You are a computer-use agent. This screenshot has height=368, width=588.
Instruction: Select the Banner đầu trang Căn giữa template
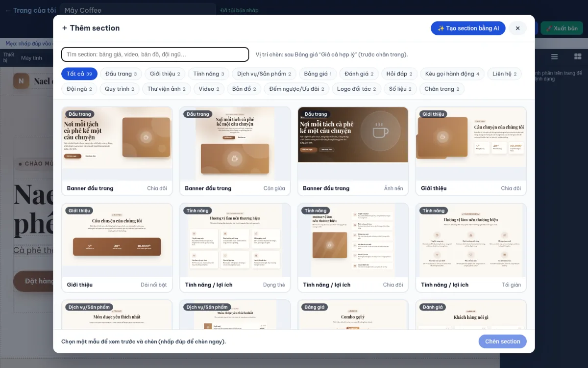(x=235, y=151)
